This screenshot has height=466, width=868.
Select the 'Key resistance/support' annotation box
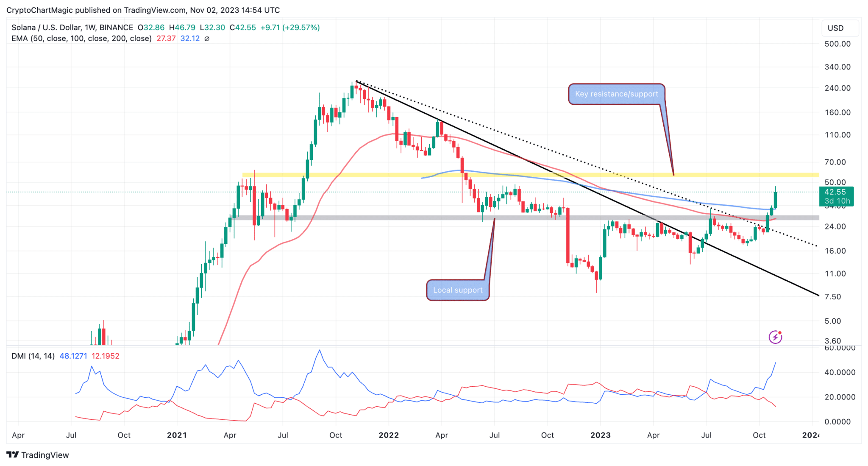pyautogui.click(x=616, y=94)
